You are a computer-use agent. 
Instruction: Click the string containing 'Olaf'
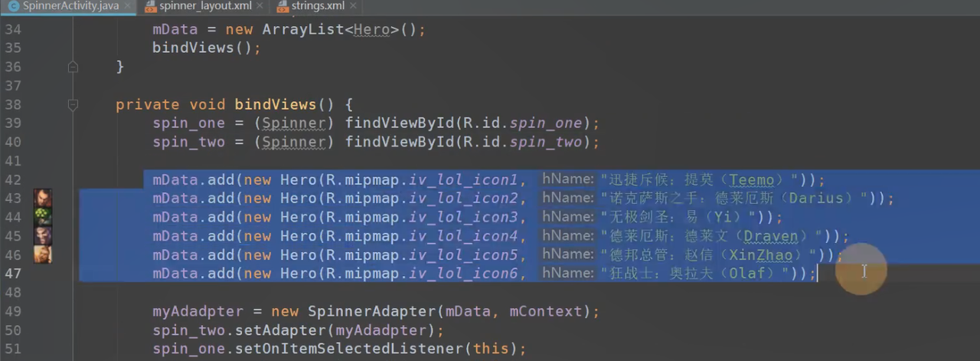(x=695, y=274)
